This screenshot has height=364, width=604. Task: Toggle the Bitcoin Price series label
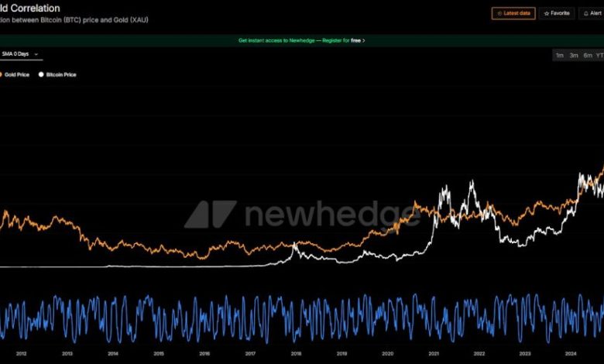[61, 75]
